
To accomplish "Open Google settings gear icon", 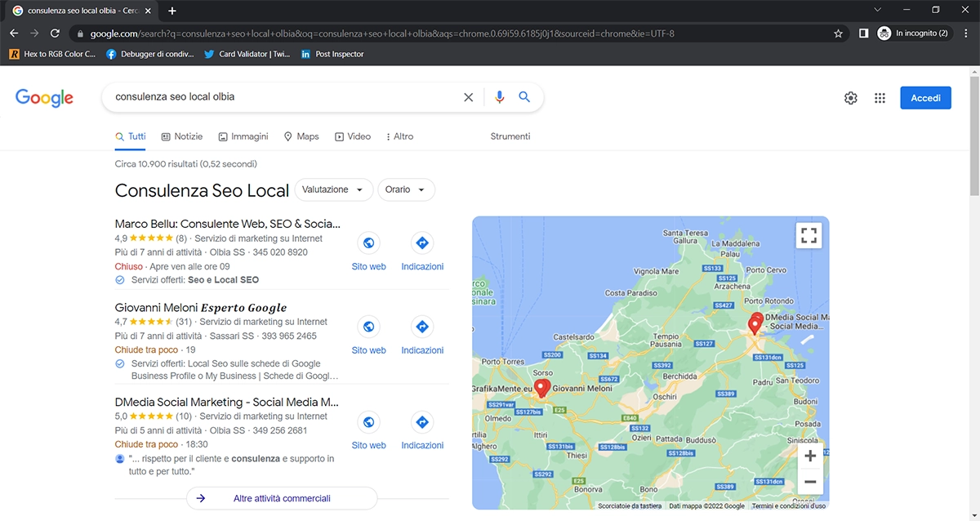I will (851, 98).
